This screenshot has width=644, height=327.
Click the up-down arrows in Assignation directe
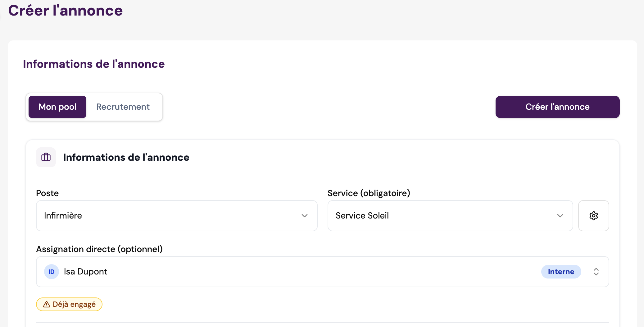596,272
